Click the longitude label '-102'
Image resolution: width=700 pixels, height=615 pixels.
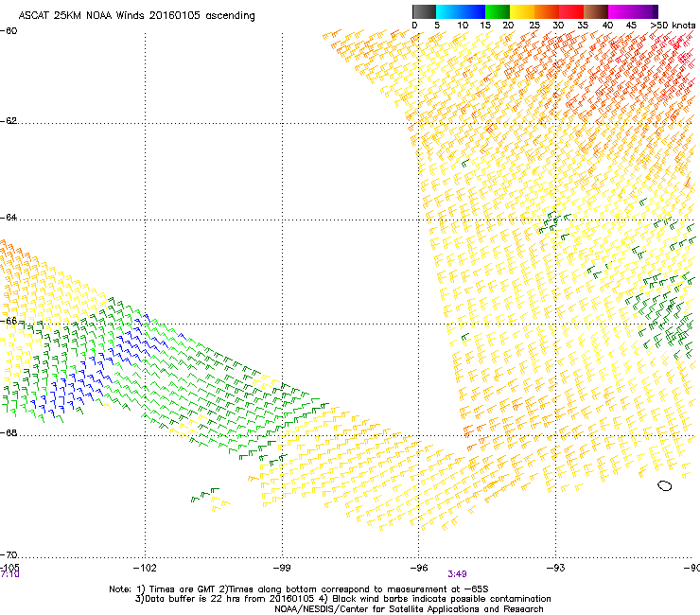(145, 568)
